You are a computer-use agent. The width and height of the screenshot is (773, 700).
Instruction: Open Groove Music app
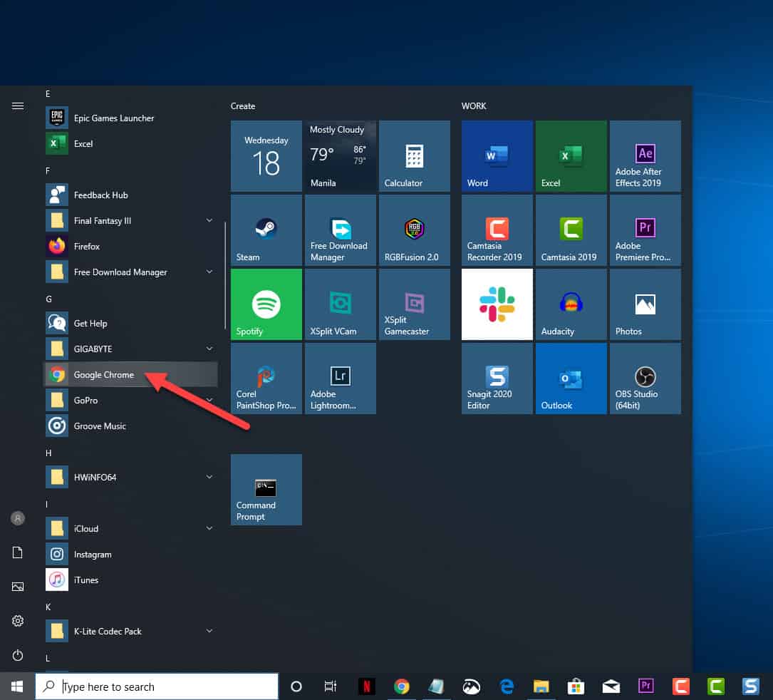(130, 426)
